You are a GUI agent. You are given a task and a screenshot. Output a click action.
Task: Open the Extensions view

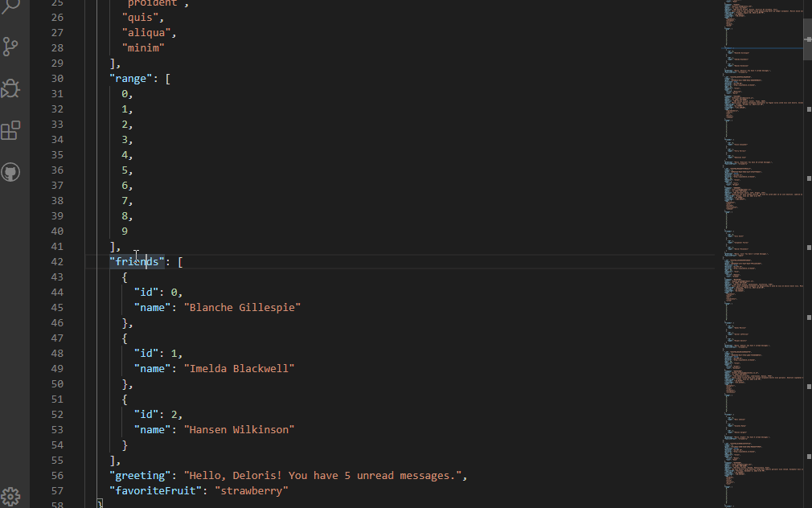click(x=11, y=130)
